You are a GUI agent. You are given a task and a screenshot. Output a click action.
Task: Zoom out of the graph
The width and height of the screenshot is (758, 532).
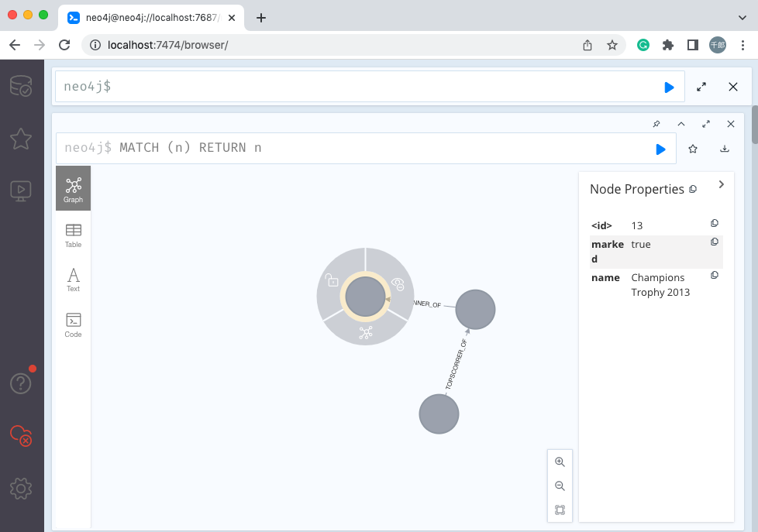point(560,486)
